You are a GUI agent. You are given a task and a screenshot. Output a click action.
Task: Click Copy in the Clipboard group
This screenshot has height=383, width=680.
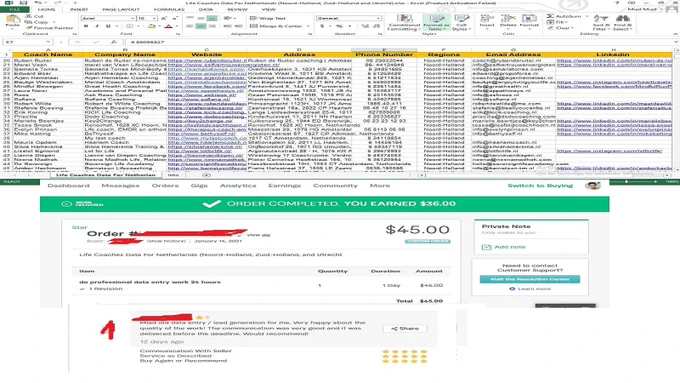[x=37, y=22]
